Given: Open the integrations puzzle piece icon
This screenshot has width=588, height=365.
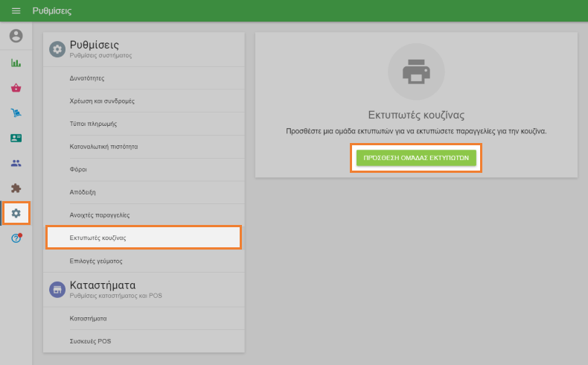Looking at the screenshot, I should tap(16, 188).
